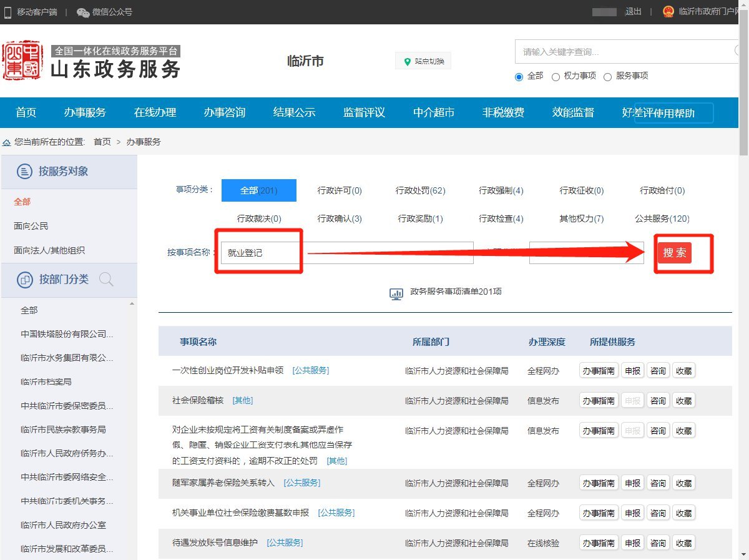The width and height of the screenshot is (749, 560).
Task: Click 退出 link in top bar
Action: coord(633,12)
